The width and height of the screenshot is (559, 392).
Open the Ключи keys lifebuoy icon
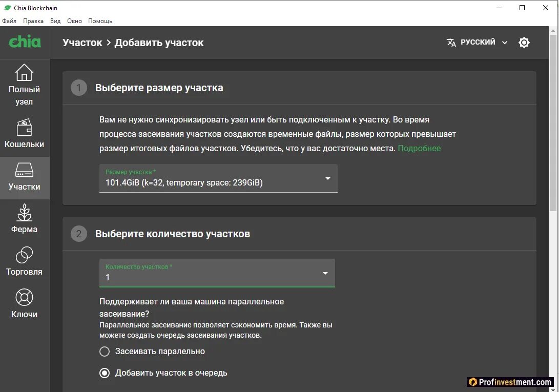tap(24, 297)
